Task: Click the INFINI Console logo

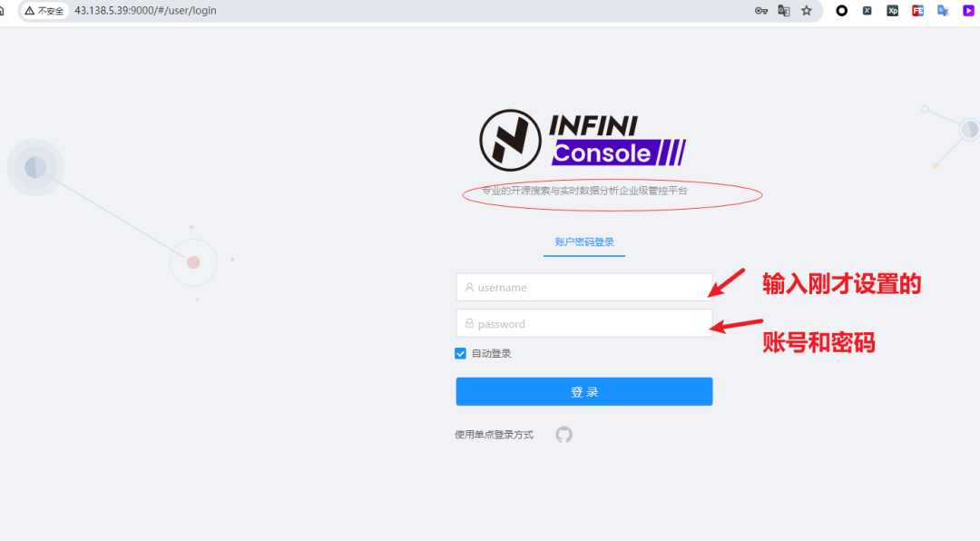Action: [x=583, y=140]
